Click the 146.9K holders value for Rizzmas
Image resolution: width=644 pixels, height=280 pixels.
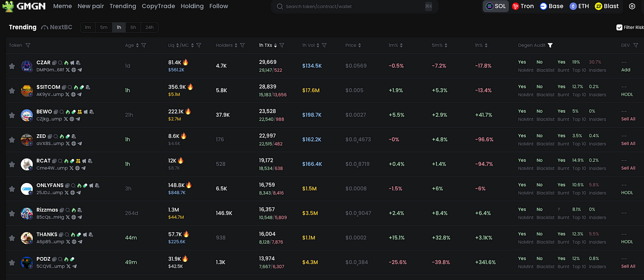224,213
